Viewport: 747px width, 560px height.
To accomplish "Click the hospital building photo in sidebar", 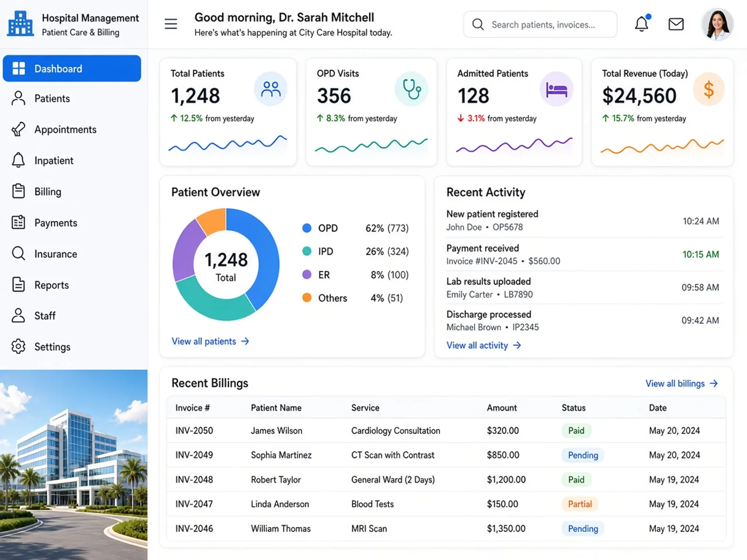I will [74, 465].
